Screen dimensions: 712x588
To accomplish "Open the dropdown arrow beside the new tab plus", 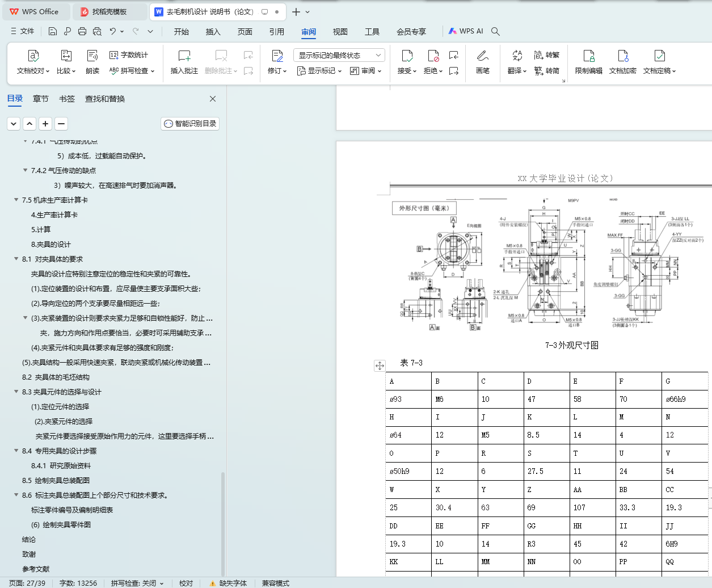I will 307,12.
